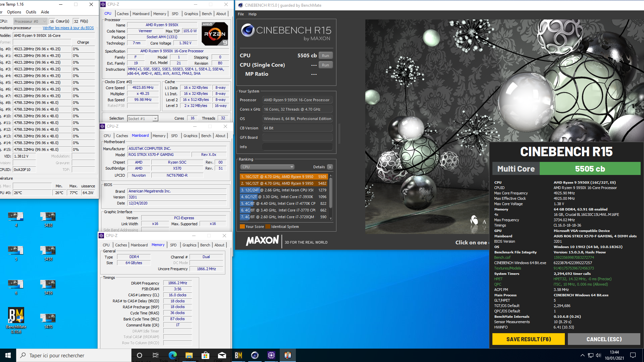Select ranking entry with score 5505
644x362 pixels.
[x=283, y=177]
